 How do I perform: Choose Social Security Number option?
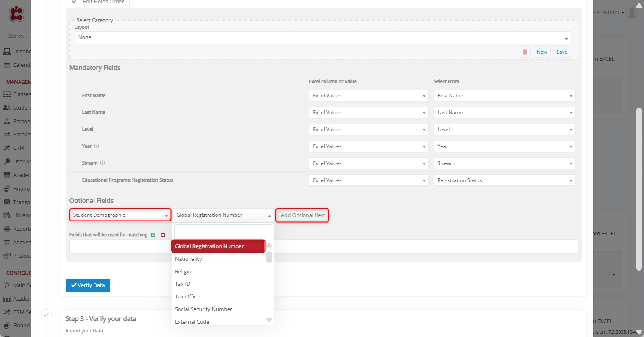203,309
